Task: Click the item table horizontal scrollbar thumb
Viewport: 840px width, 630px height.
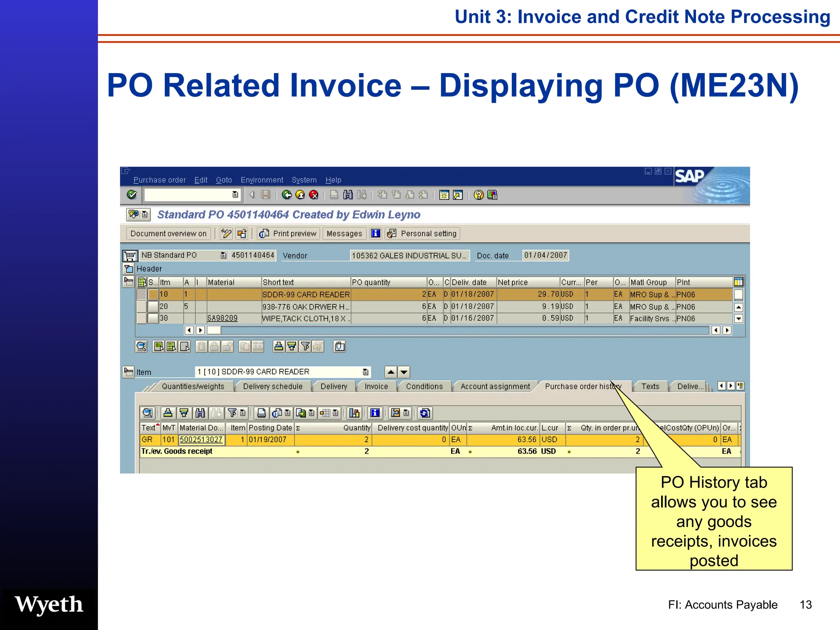Action: [214, 330]
